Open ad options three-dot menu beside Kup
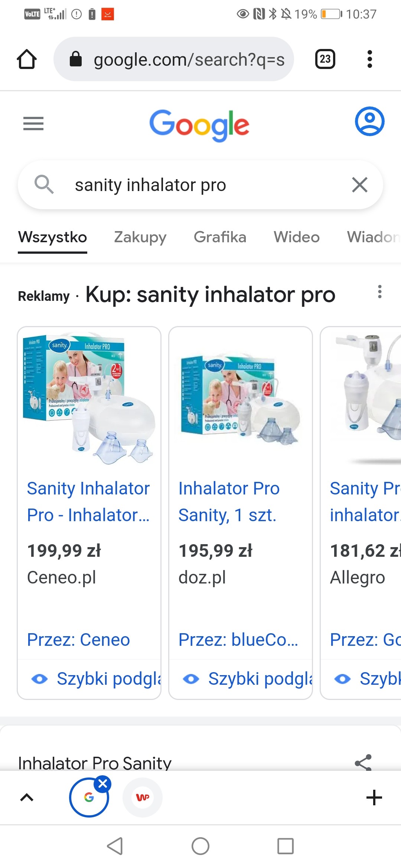 pos(379,292)
